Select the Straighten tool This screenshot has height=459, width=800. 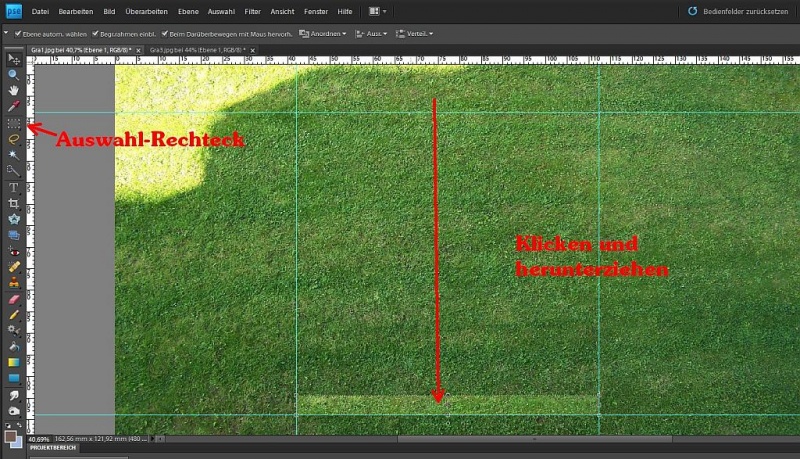tap(14, 235)
